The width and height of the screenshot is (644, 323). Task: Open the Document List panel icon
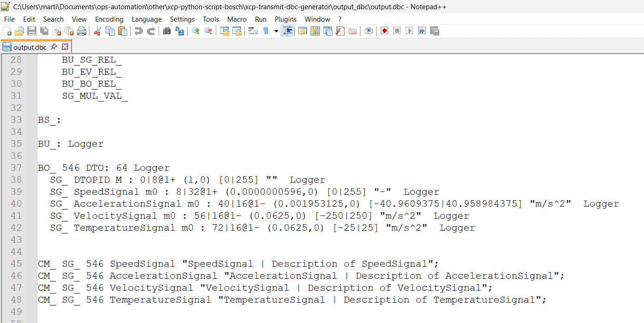(328, 31)
